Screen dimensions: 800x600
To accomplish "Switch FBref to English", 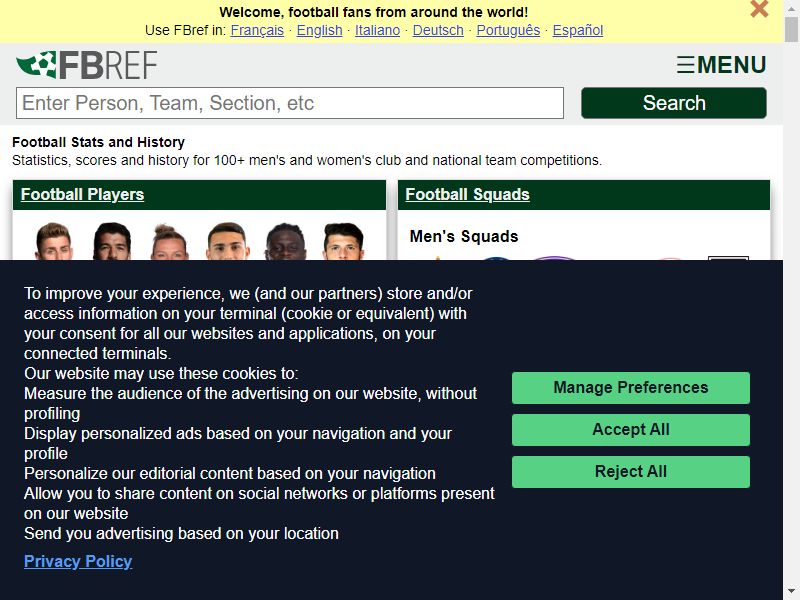I will (x=319, y=30).
